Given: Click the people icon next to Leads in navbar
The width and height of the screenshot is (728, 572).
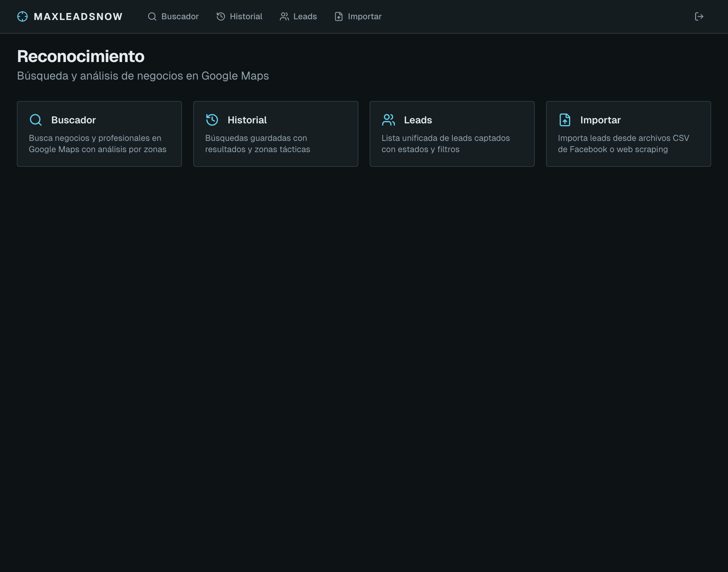Looking at the screenshot, I should 284,16.
